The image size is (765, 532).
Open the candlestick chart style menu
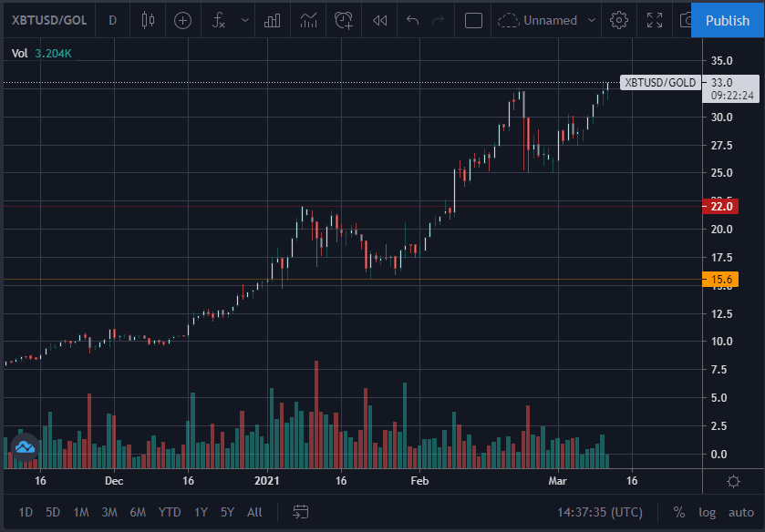point(148,20)
